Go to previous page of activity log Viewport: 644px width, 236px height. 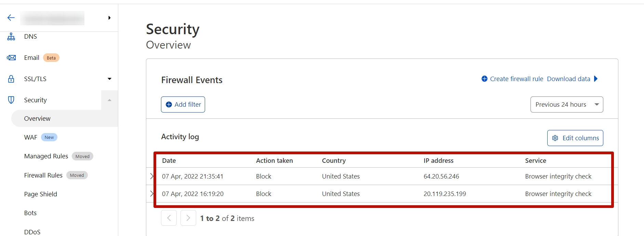pyautogui.click(x=169, y=218)
